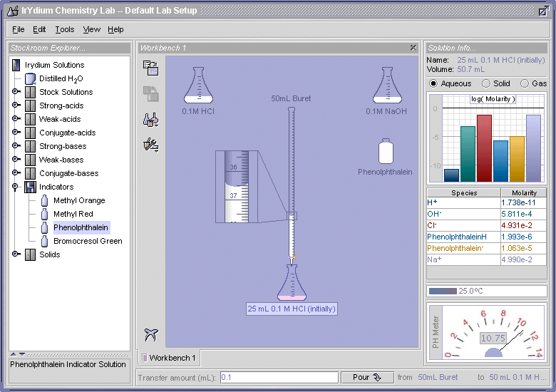Click the yellow Phenolphthalein- bar in the chart

(517, 159)
